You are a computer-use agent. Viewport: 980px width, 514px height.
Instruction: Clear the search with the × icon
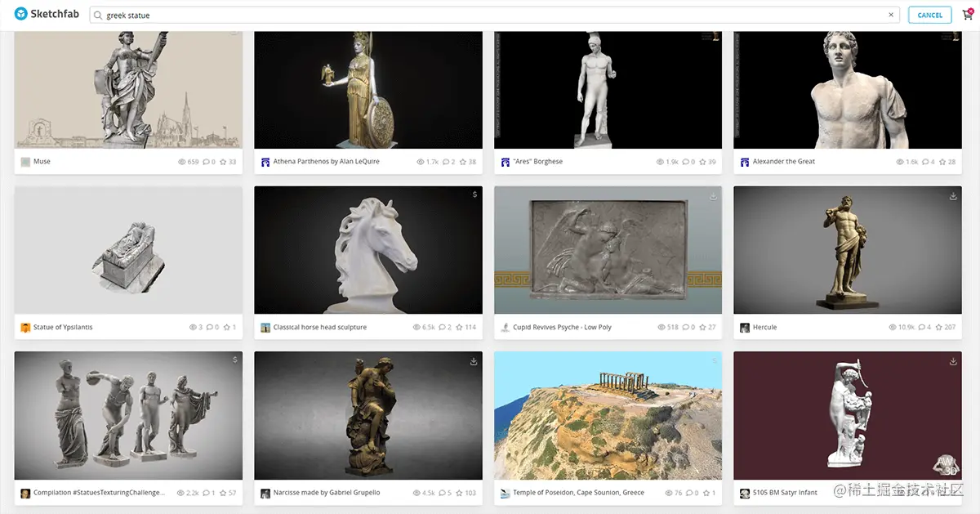891,14
